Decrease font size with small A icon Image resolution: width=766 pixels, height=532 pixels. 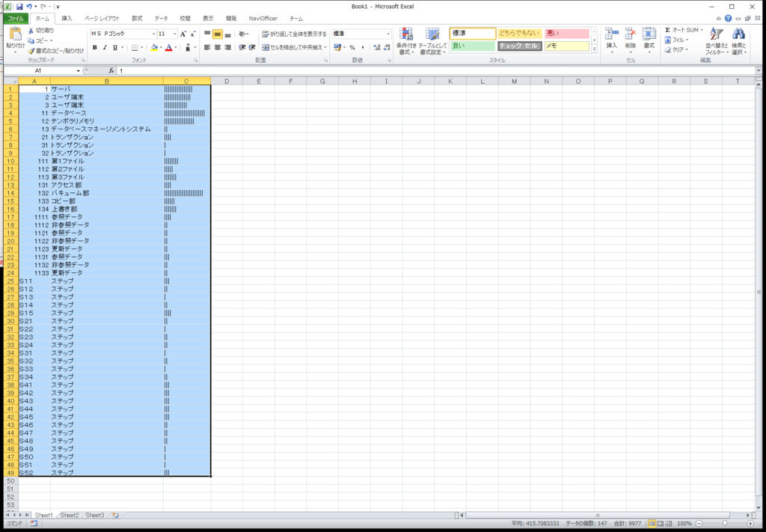pos(193,34)
